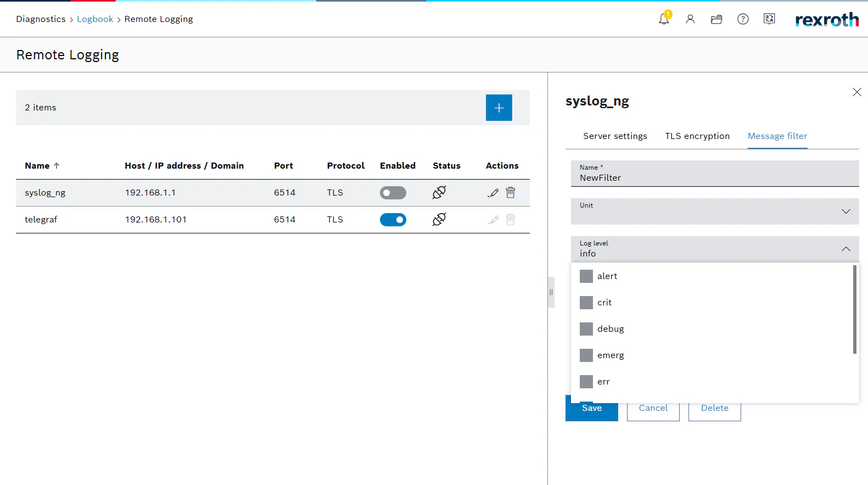Click the Diagnostics breadcrumb
This screenshot has height=485, width=868.
coord(41,19)
